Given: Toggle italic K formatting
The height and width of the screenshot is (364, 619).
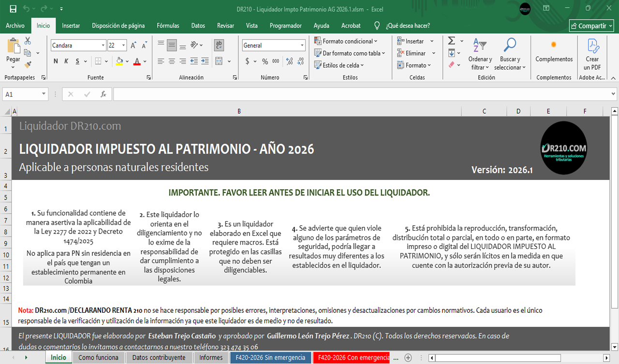Looking at the screenshot, I should pyautogui.click(x=67, y=61).
